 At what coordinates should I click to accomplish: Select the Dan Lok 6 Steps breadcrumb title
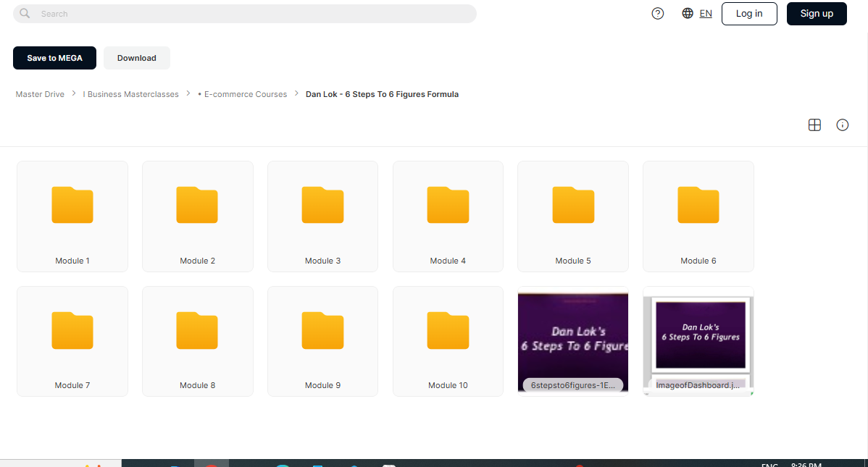382,94
